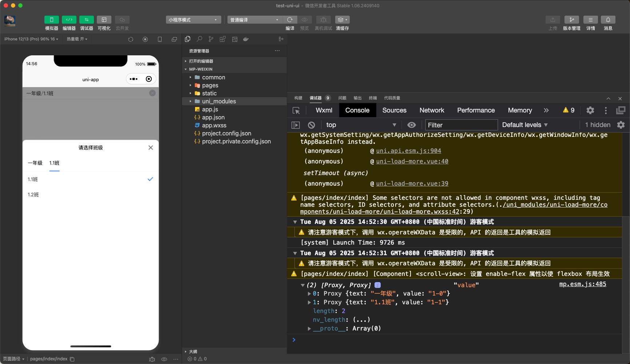Switch to the Wxml devtools tab

[324, 110]
